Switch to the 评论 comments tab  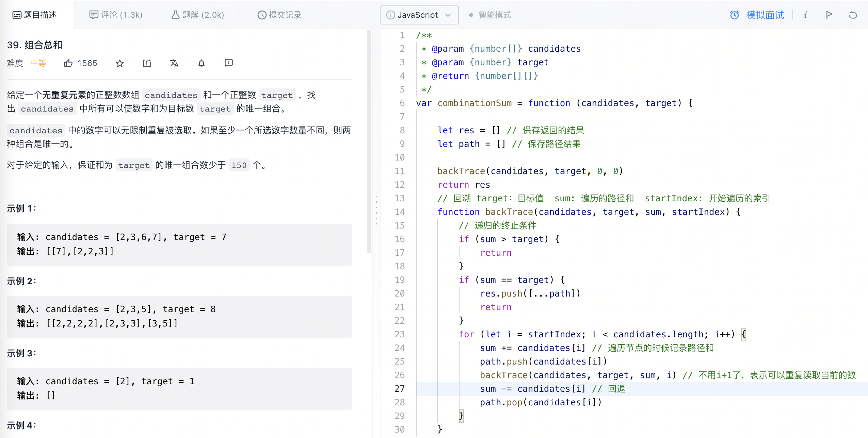[116, 15]
